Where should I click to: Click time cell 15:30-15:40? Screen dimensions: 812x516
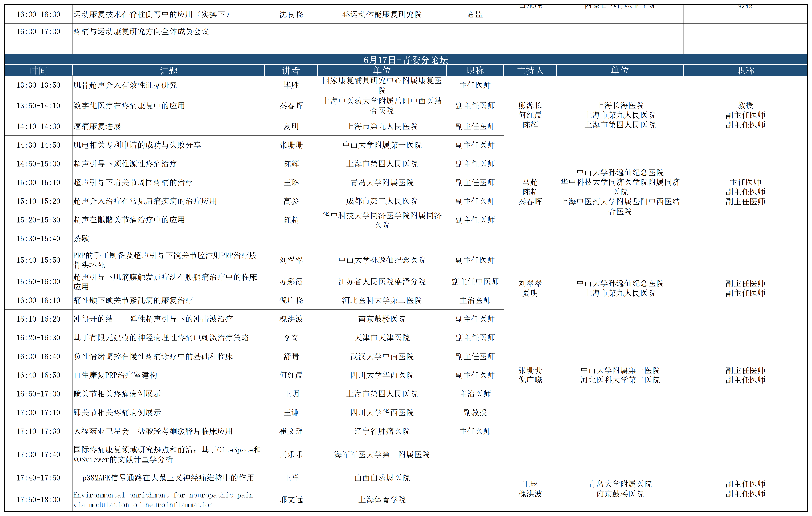38,239
